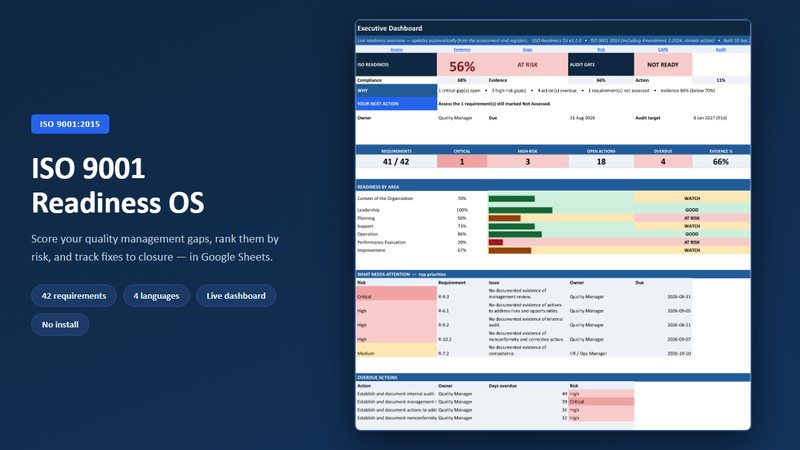Click the Operation progress bar
The width and height of the screenshot is (800, 450).
515,234
